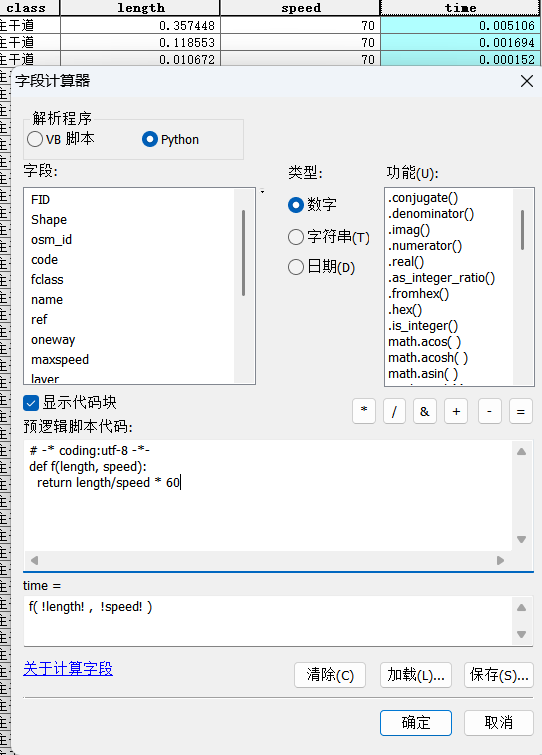The image size is (542, 755).
Task: Click functions list scrollbar thumb
Action: click(x=522, y=230)
